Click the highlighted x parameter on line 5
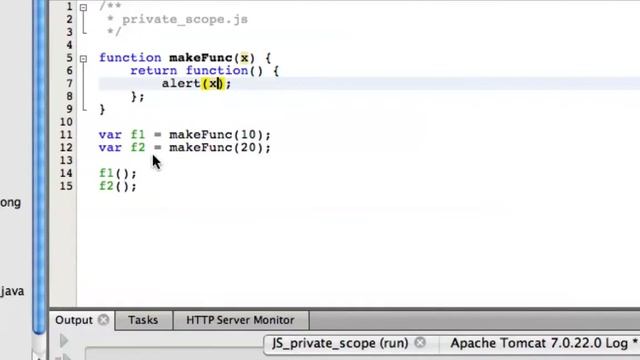The width and height of the screenshot is (640, 360). pos(244,58)
